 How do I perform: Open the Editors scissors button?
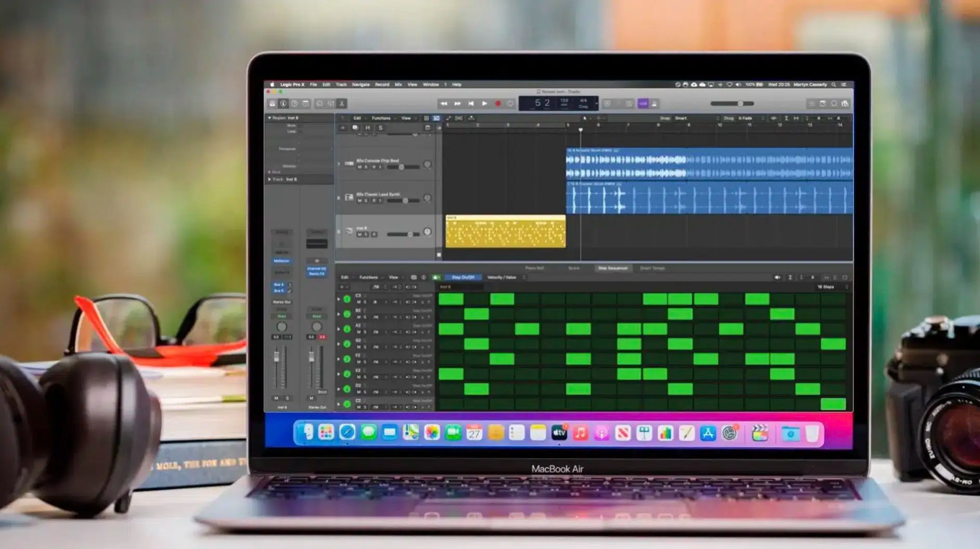click(342, 104)
